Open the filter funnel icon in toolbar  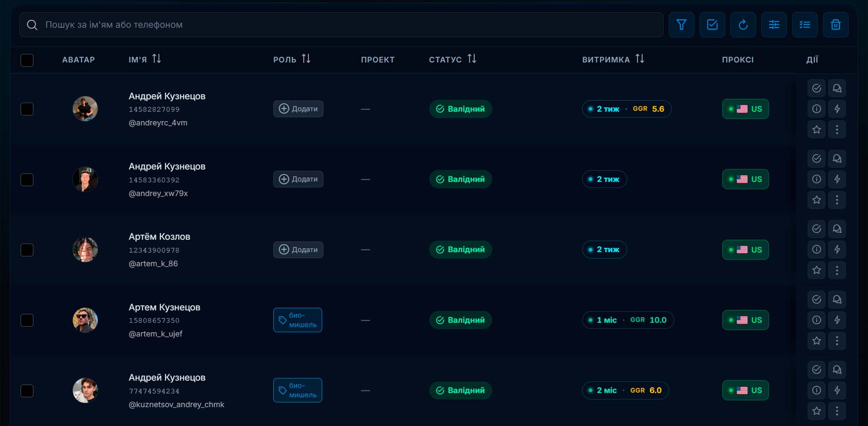681,25
